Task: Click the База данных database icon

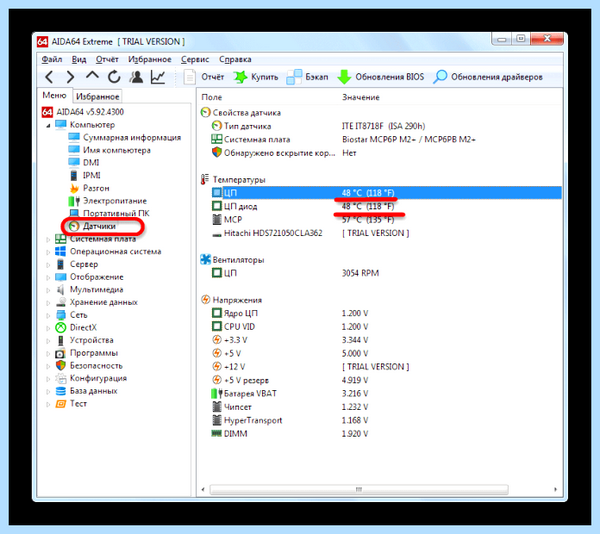Action: pos(60,391)
